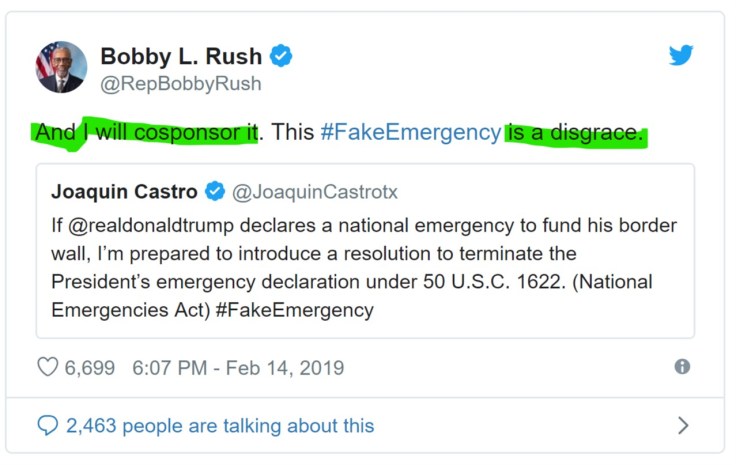Click the Twitter bird logo
Image resolution: width=736 pixels, height=465 pixels.
click(x=681, y=56)
